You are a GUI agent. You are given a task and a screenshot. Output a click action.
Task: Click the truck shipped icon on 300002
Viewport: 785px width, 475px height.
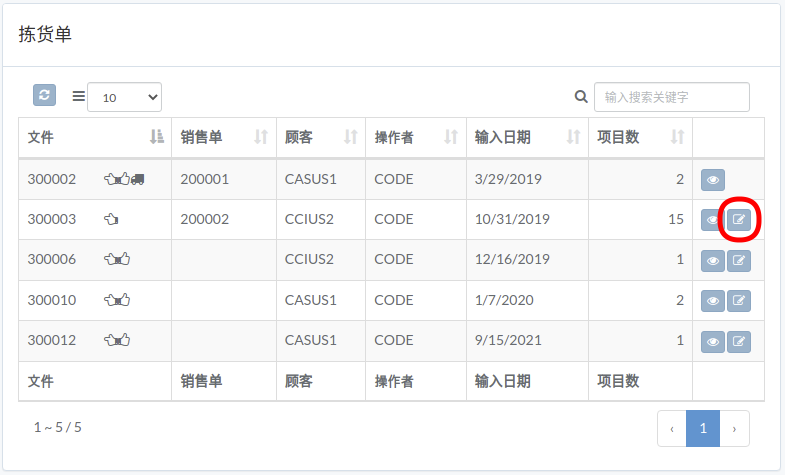138,179
